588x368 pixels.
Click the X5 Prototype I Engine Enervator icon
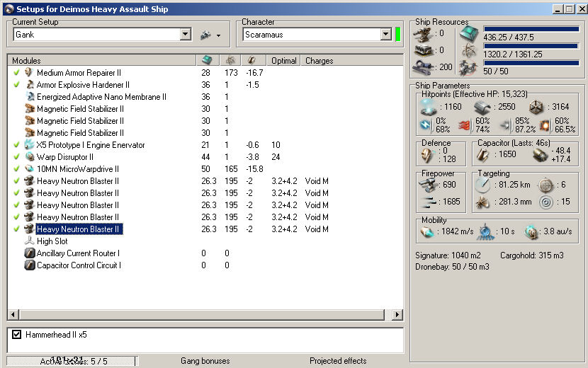[x=29, y=144]
